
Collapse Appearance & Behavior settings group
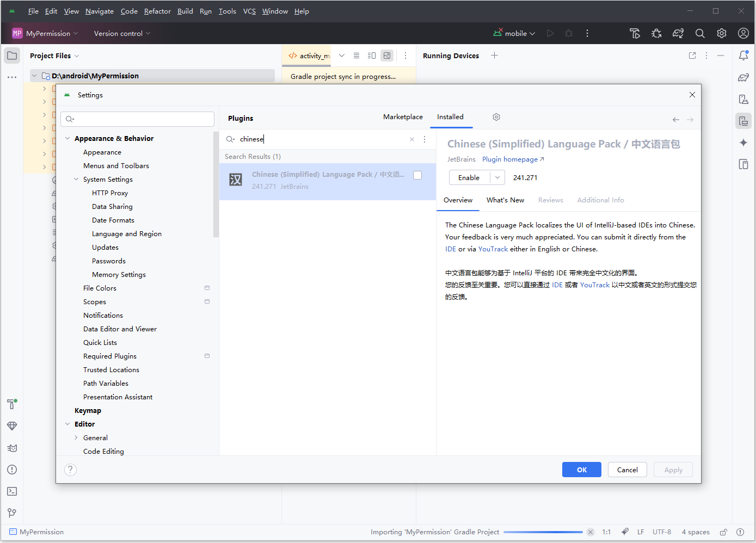[67, 138]
